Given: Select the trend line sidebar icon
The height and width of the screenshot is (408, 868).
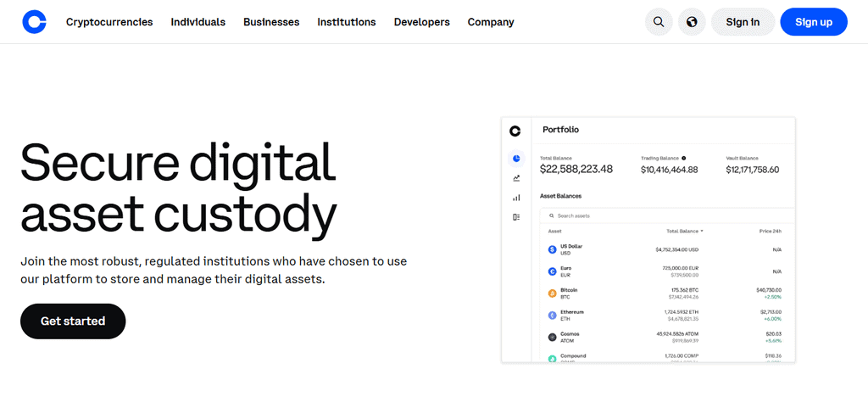Looking at the screenshot, I should click(516, 178).
